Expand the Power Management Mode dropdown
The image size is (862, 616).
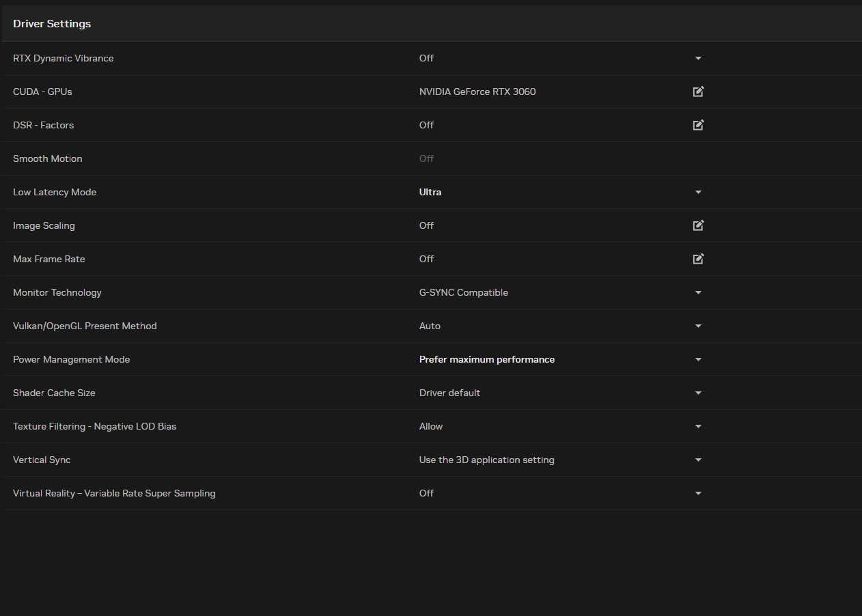pos(698,360)
